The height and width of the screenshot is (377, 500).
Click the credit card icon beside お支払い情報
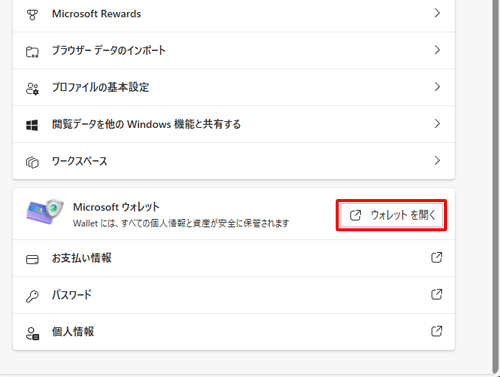pos(32,259)
